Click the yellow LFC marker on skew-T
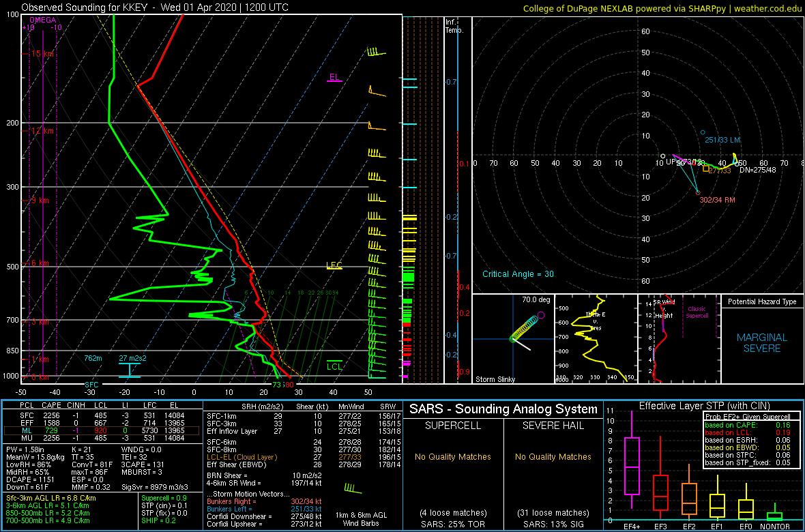805x532 pixels. [x=334, y=265]
